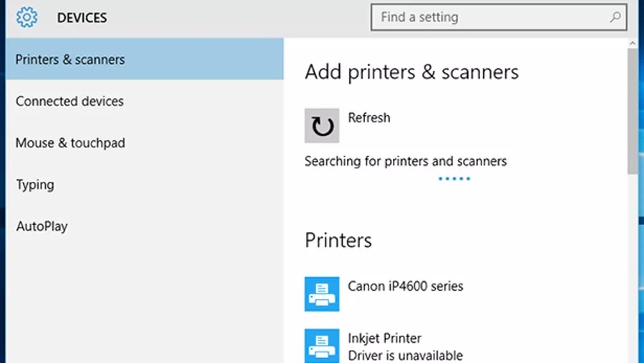Click the scrollbar up arrow
644x363 pixels.
pyautogui.click(x=633, y=43)
